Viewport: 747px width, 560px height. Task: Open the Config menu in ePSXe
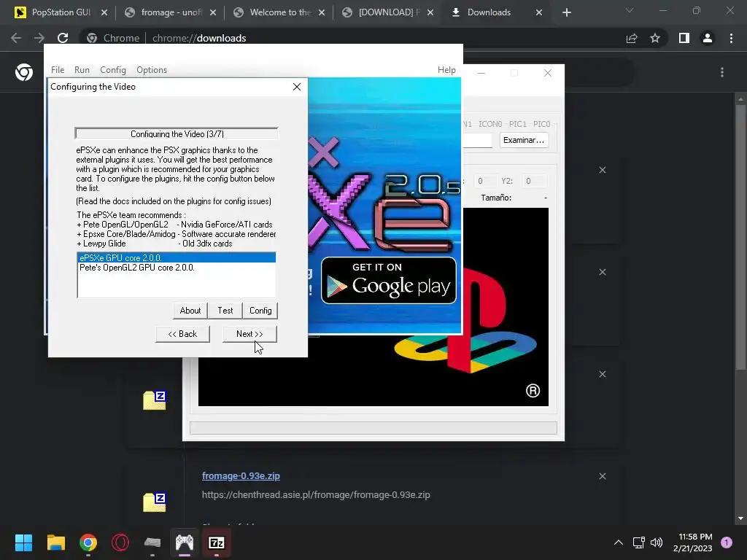(113, 69)
